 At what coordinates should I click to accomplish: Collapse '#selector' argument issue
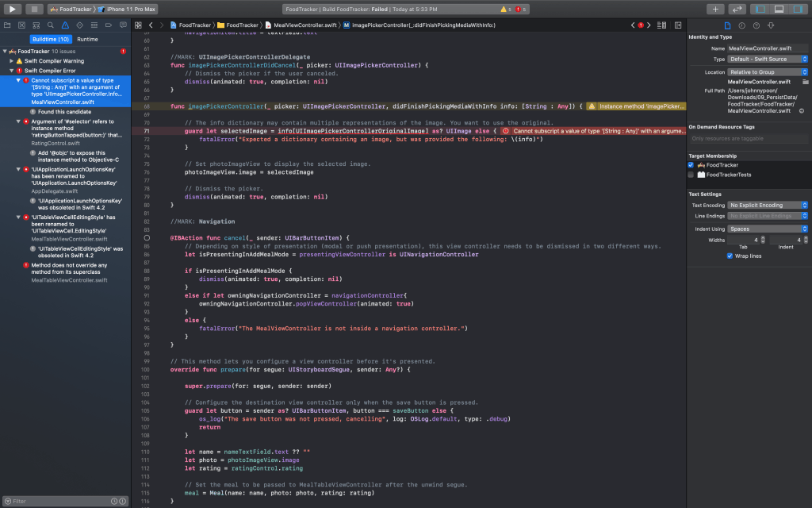(18, 121)
